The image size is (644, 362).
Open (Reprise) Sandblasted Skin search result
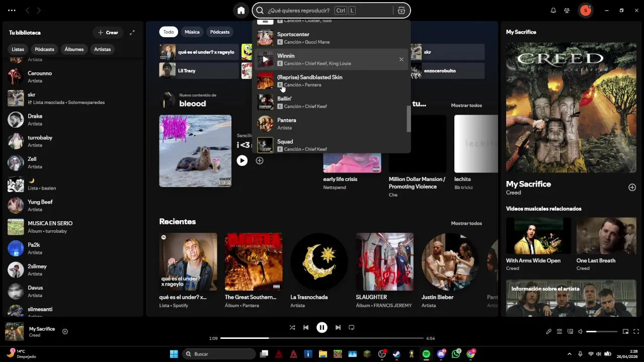[x=332, y=81]
